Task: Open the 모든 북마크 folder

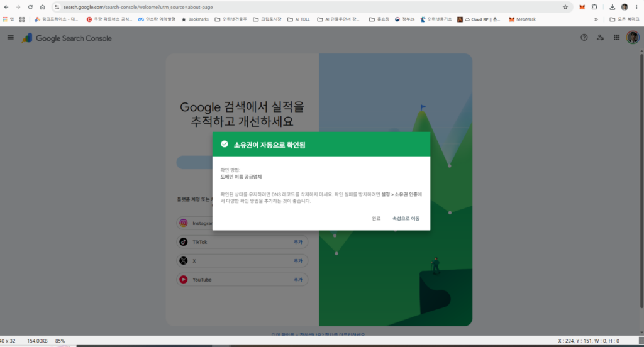Action: point(625,19)
